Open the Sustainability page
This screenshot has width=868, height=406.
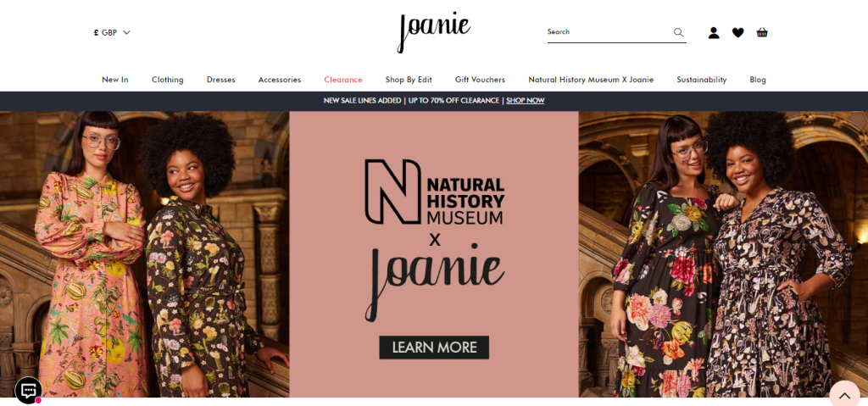click(701, 80)
